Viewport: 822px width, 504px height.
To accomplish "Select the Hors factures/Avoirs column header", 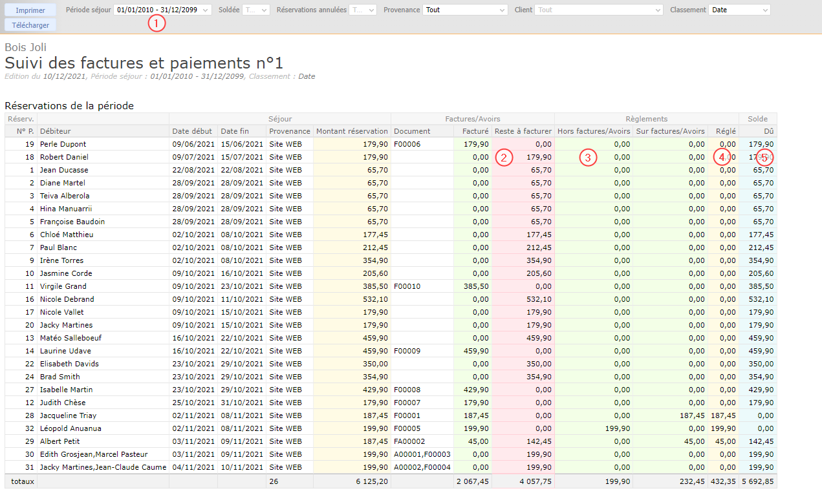I will point(593,131).
